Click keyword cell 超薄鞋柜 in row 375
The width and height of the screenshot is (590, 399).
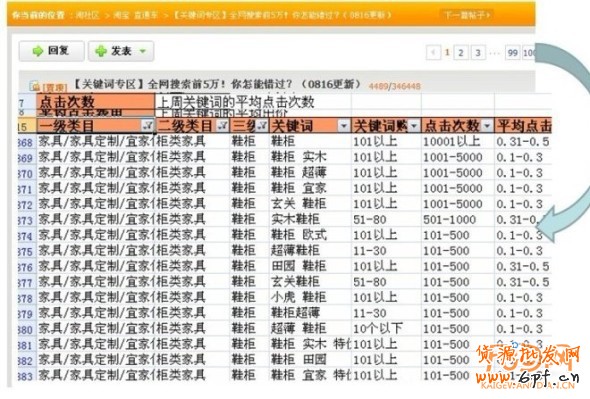(310, 251)
